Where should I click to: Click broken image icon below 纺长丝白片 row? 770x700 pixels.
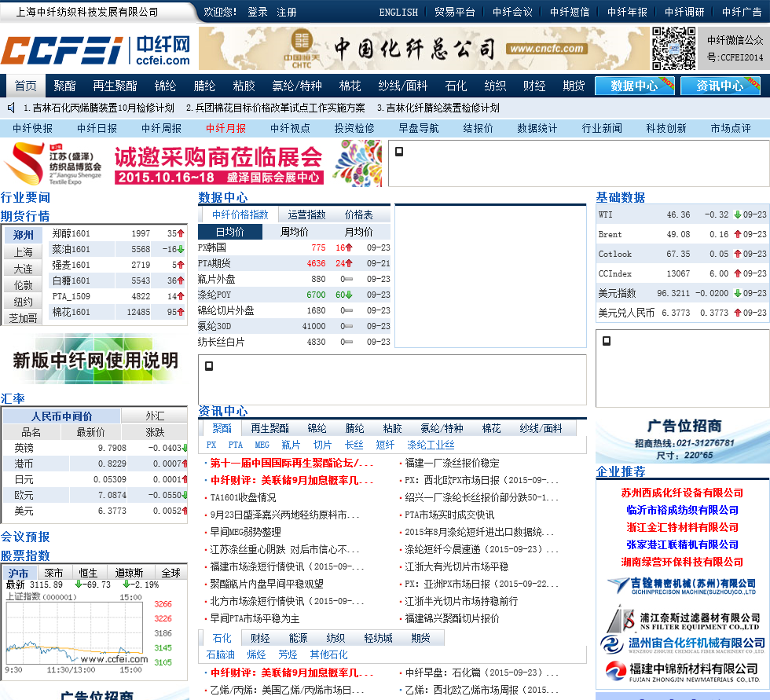[209, 366]
